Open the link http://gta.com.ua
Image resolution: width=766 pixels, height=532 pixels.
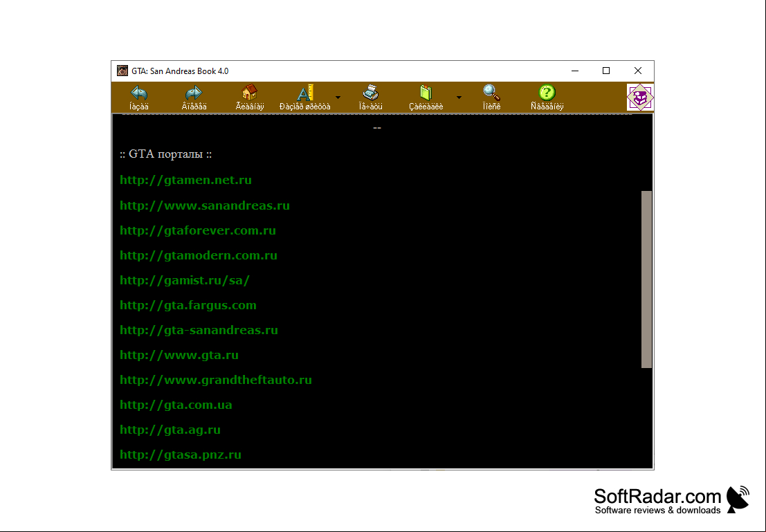[x=176, y=405]
